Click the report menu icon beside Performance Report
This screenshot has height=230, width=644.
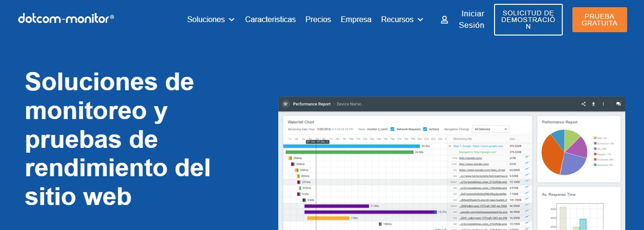pyautogui.click(x=285, y=104)
